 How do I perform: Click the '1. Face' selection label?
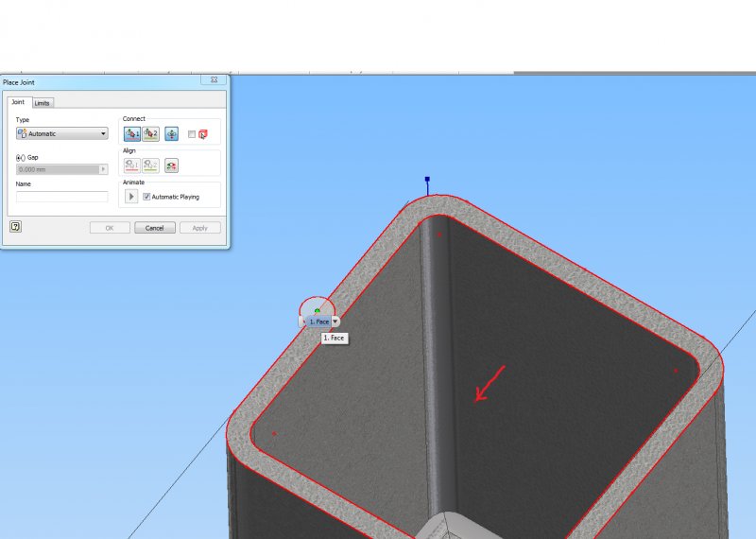tap(318, 322)
